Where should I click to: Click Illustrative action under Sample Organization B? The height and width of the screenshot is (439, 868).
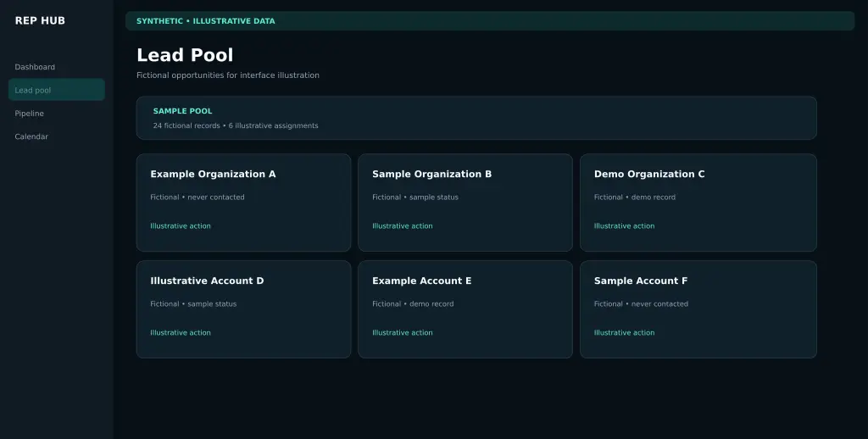403,226
